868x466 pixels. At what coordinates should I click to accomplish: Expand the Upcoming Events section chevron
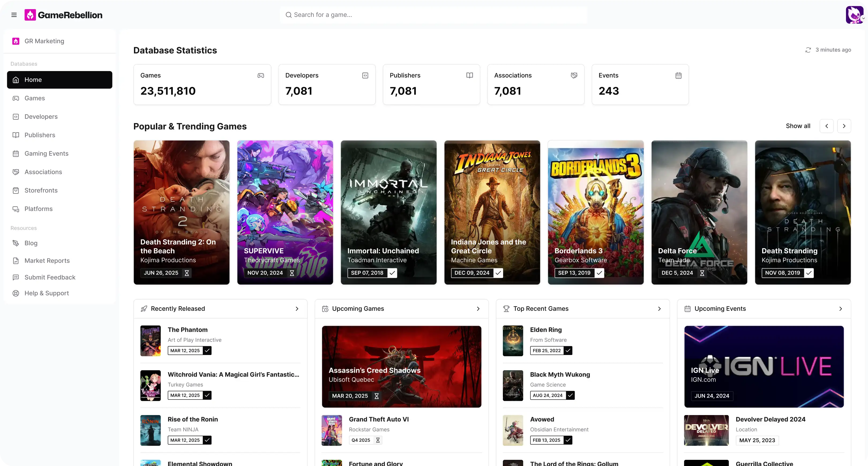pyautogui.click(x=841, y=309)
